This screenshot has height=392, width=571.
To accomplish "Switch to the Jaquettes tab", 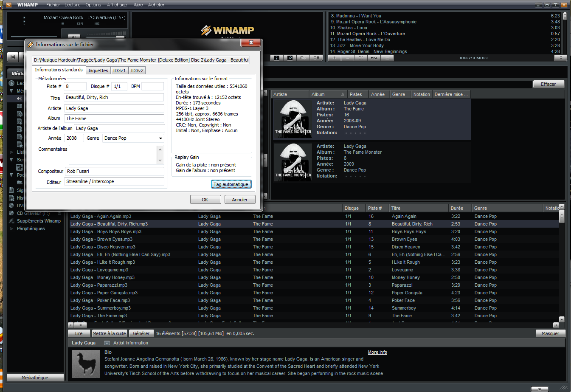I will (98, 71).
